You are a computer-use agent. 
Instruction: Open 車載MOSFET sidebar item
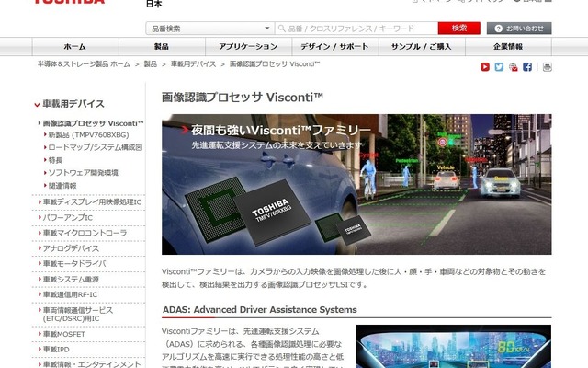click(x=64, y=334)
